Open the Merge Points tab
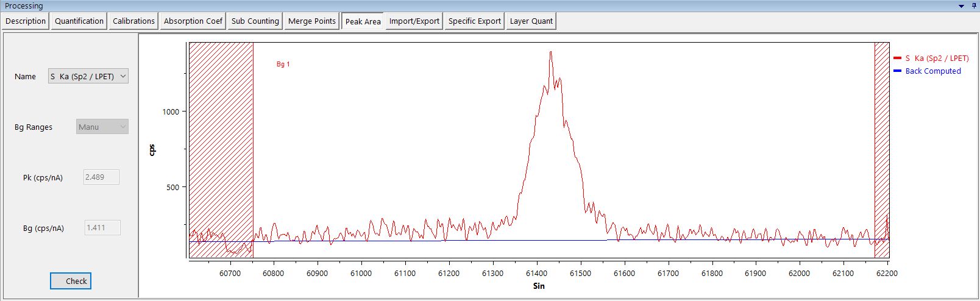The image size is (980, 301). (x=311, y=21)
